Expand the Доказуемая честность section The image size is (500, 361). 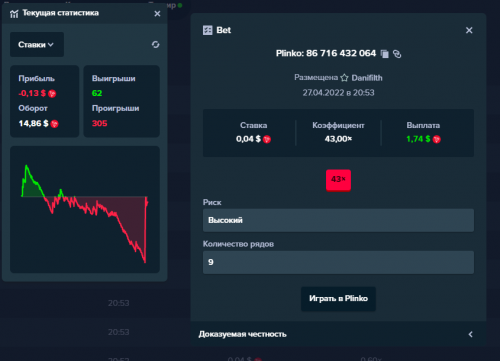click(x=338, y=334)
